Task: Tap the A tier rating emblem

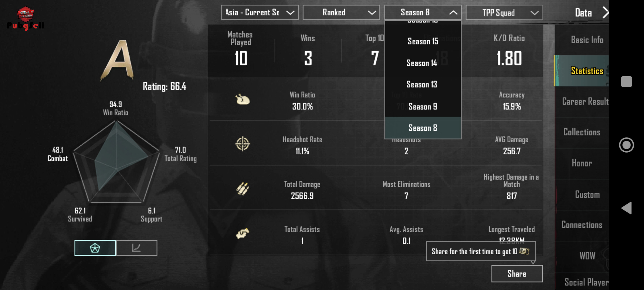Action: [x=118, y=60]
